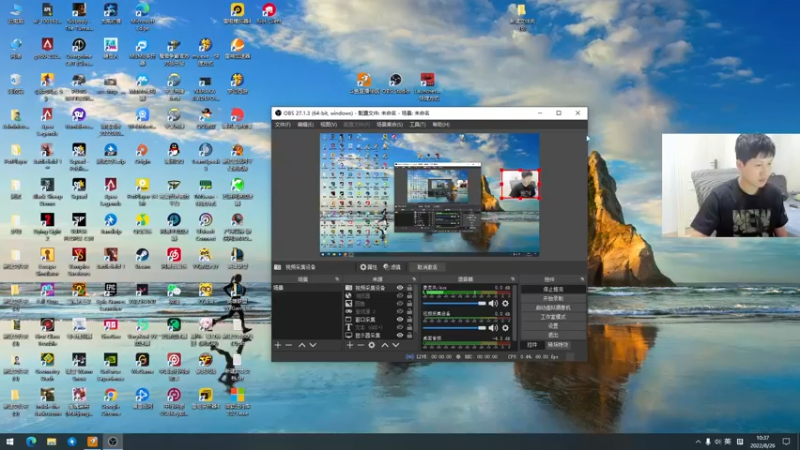Open Google Chrome desktop shortcut

click(x=110, y=402)
